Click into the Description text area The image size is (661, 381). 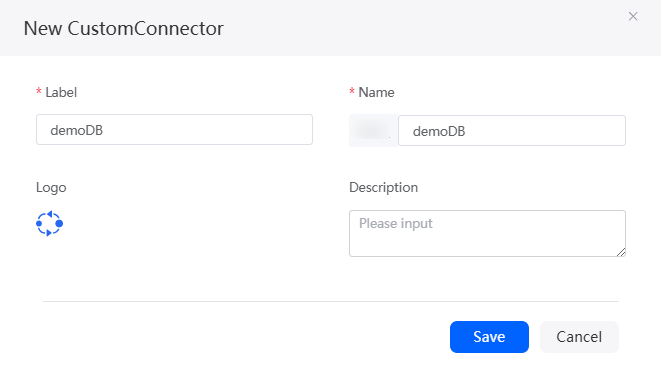coord(487,233)
